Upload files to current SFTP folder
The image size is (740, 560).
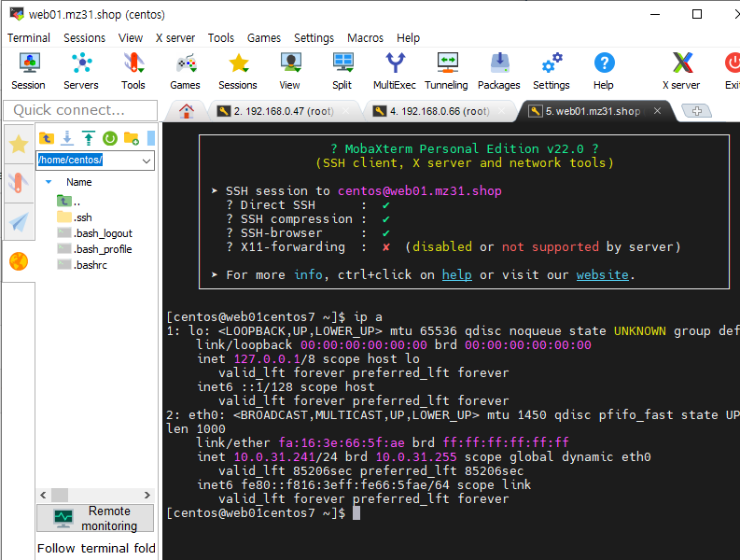tap(89, 138)
